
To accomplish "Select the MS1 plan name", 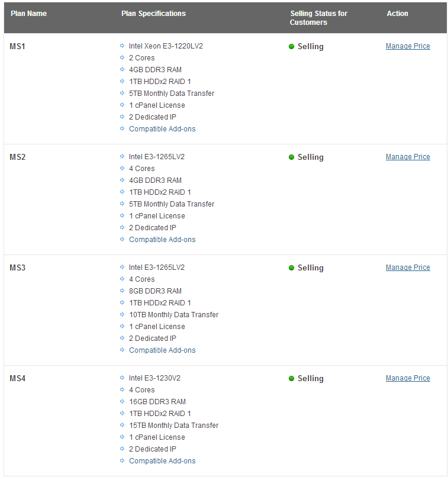I will tap(17, 47).
